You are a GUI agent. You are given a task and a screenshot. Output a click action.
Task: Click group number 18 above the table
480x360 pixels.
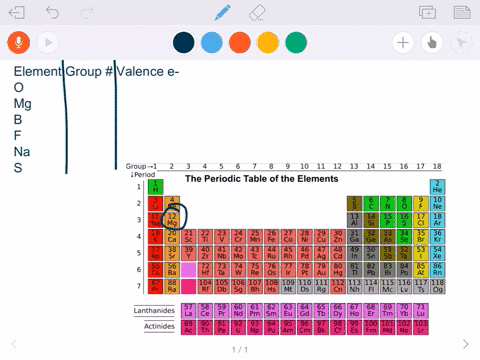click(x=437, y=166)
